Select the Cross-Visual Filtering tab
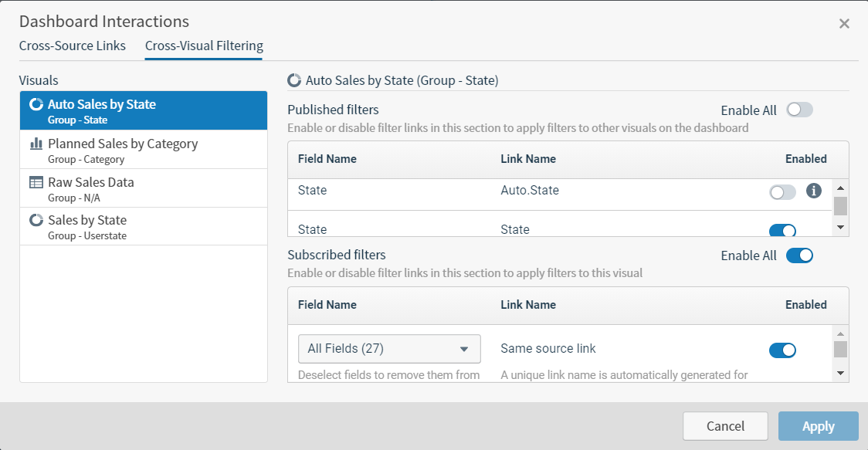868x450 pixels. click(204, 46)
